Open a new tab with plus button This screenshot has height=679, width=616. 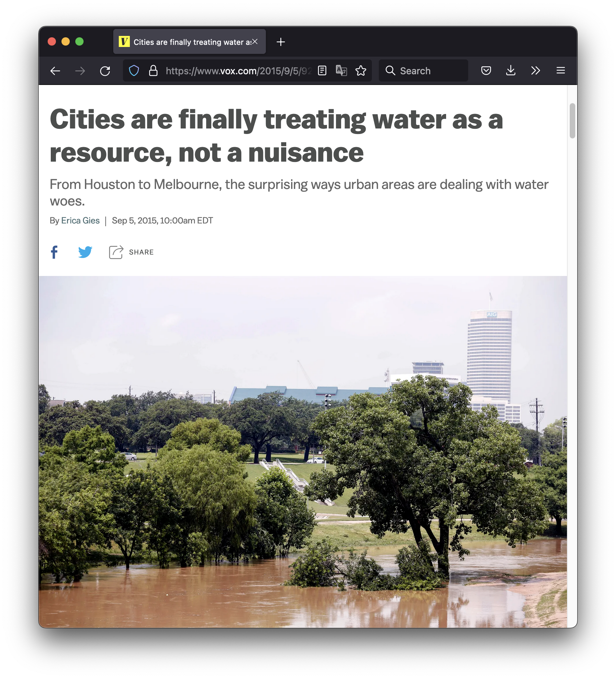coord(281,42)
